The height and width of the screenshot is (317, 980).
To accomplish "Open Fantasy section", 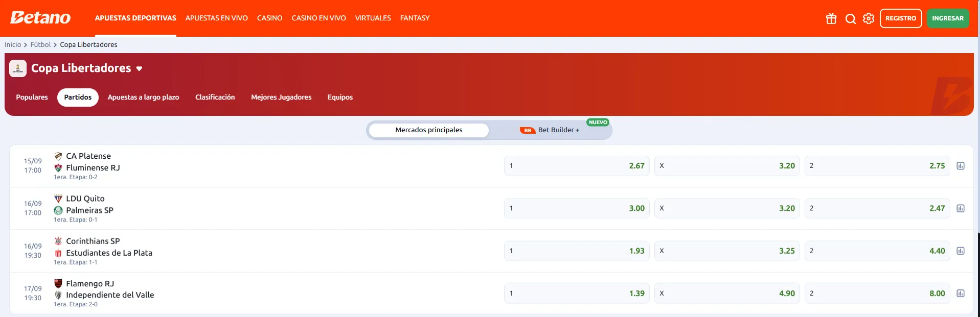I will point(415,18).
